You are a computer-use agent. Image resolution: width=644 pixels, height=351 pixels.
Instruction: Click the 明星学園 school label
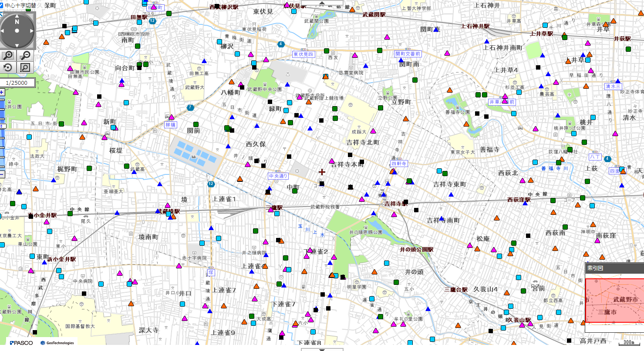pos(357,287)
